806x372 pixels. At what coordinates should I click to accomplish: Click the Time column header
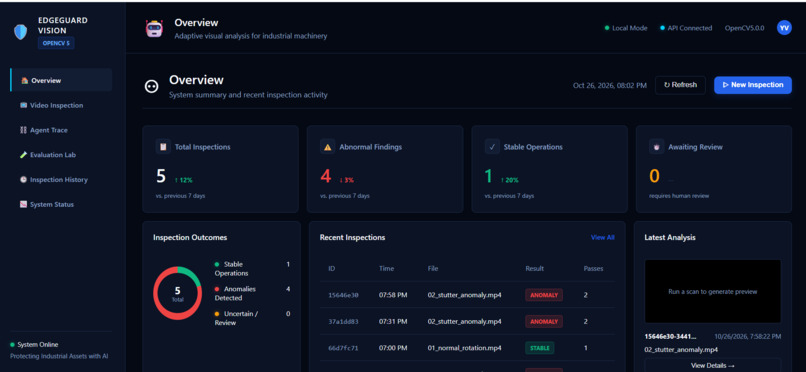(x=387, y=269)
